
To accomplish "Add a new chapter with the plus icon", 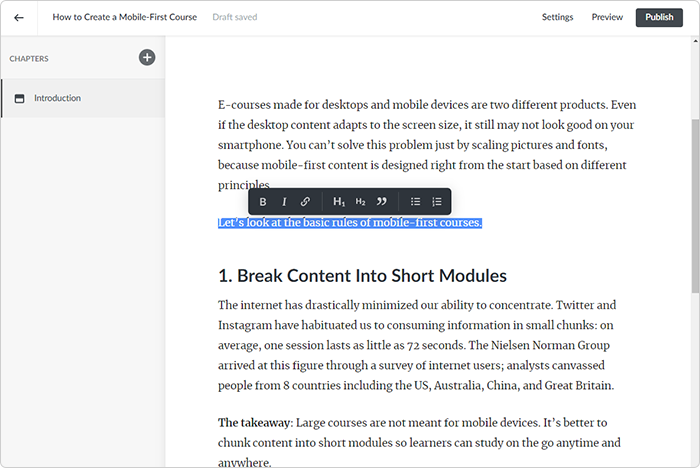I will 147,57.
